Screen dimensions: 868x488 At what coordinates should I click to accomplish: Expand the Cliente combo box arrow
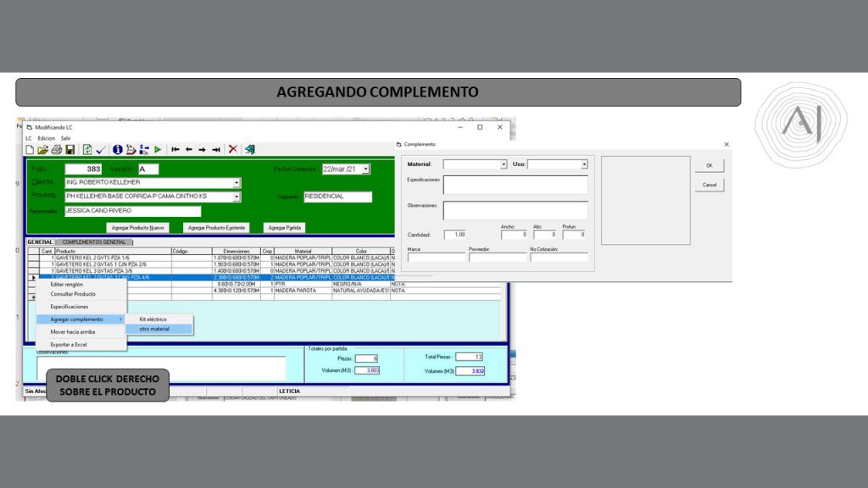point(236,183)
